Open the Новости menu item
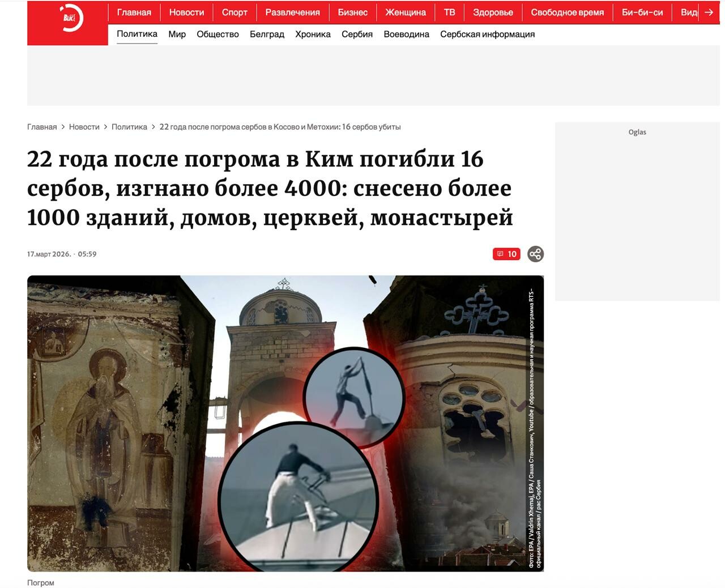The image size is (725, 588). click(186, 12)
